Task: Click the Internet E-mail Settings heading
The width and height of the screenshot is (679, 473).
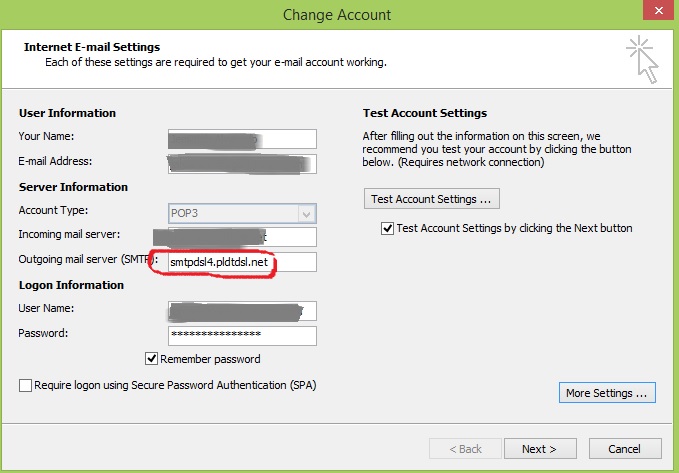Action: [92, 47]
